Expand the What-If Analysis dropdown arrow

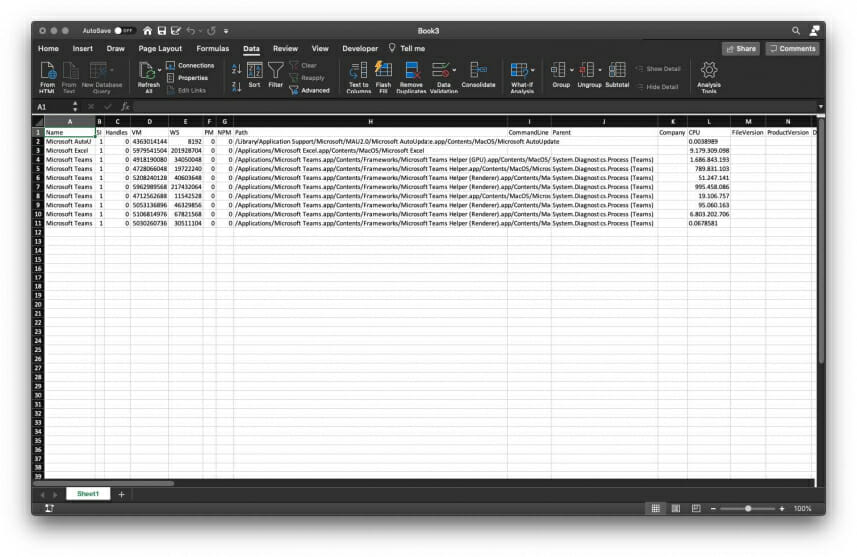[x=532, y=70]
